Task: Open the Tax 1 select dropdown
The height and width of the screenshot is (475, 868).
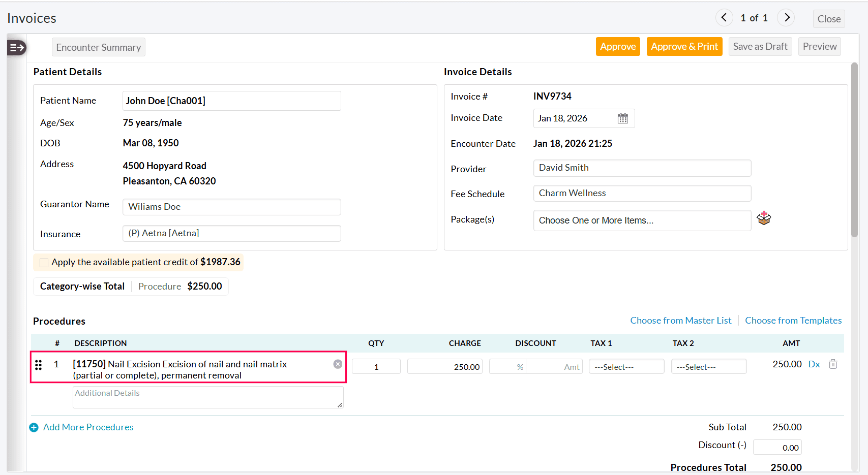Action: point(626,366)
